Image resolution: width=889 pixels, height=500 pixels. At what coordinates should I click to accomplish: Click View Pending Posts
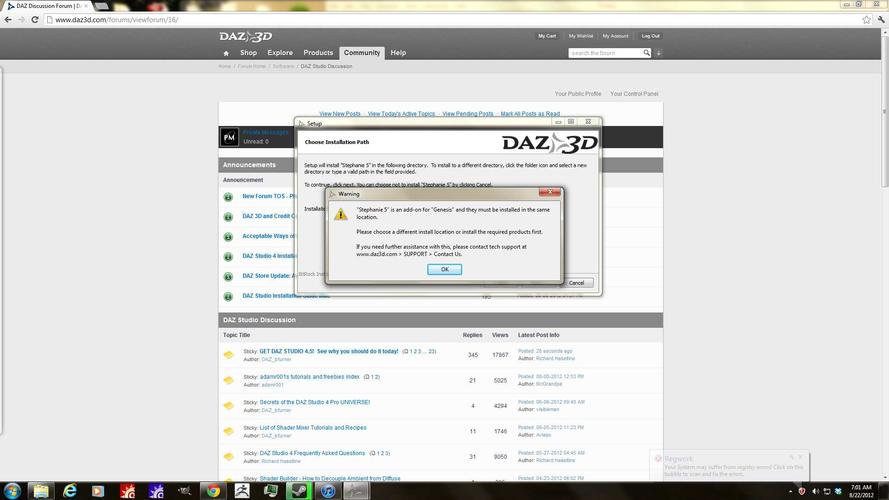coord(468,114)
